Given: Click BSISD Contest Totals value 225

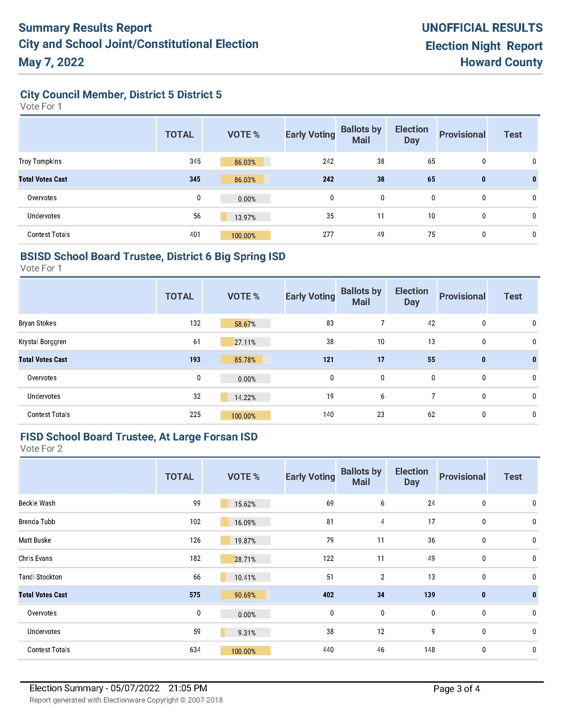Looking at the screenshot, I should coord(195,414).
